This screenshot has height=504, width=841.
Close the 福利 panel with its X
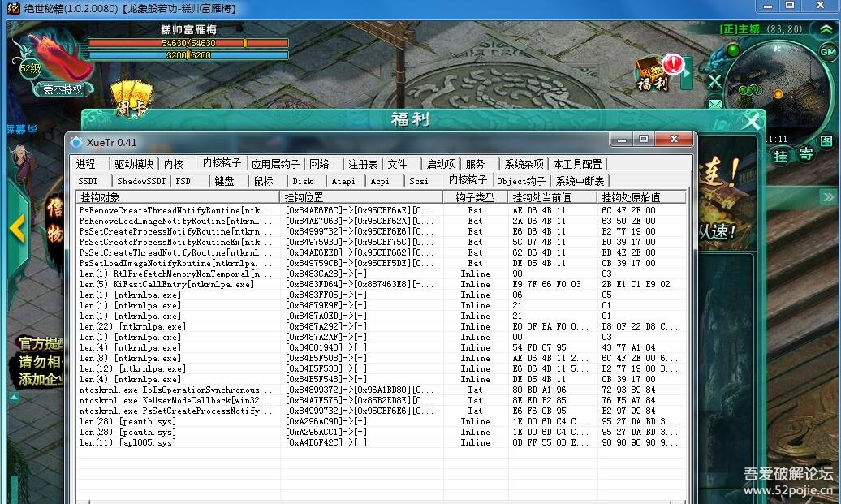pos(752,121)
